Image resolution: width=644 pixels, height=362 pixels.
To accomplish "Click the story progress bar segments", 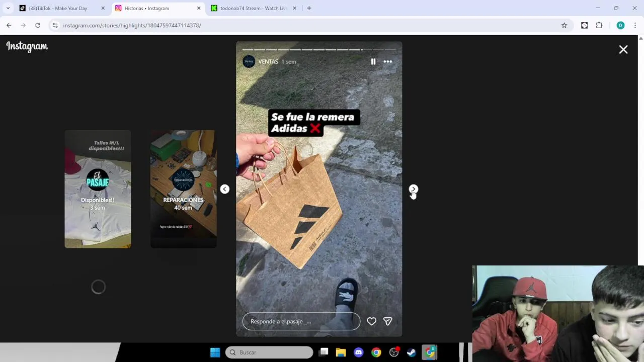I will 319,50.
